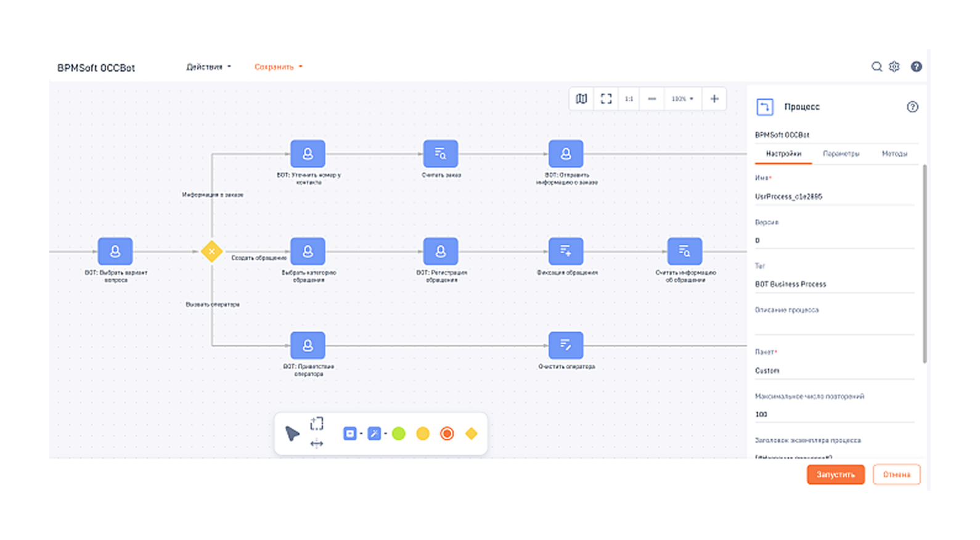Switch to the Методы tab
Screen dimensions: 980x540
pyautogui.click(x=894, y=153)
